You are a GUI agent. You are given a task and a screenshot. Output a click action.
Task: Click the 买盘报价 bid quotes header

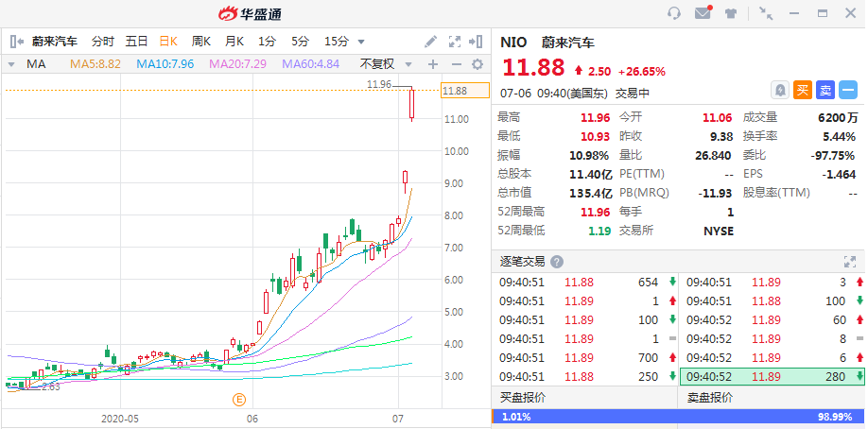coord(523,398)
